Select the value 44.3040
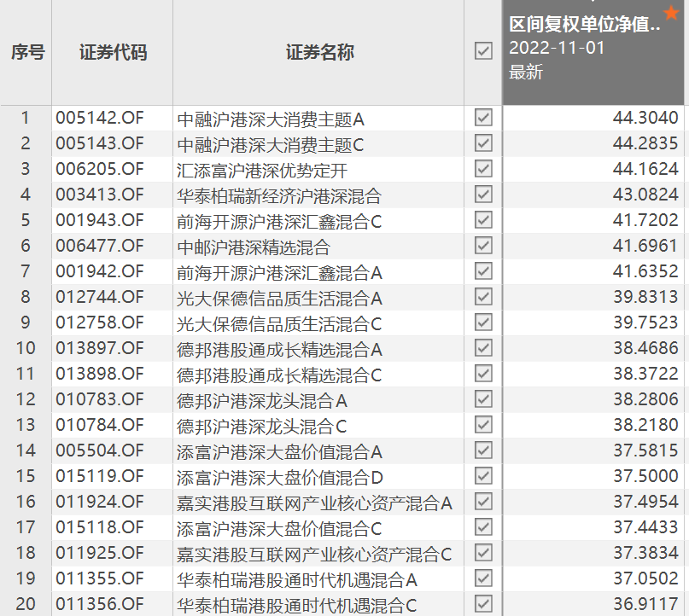This screenshot has height=616, width=689. (645, 118)
